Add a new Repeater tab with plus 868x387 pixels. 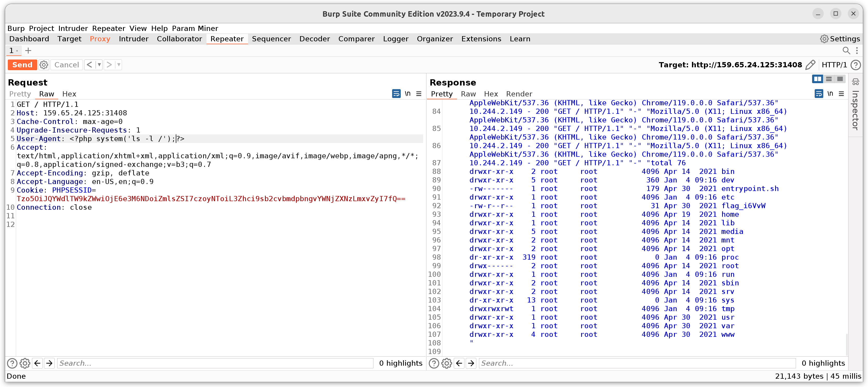(x=28, y=50)
